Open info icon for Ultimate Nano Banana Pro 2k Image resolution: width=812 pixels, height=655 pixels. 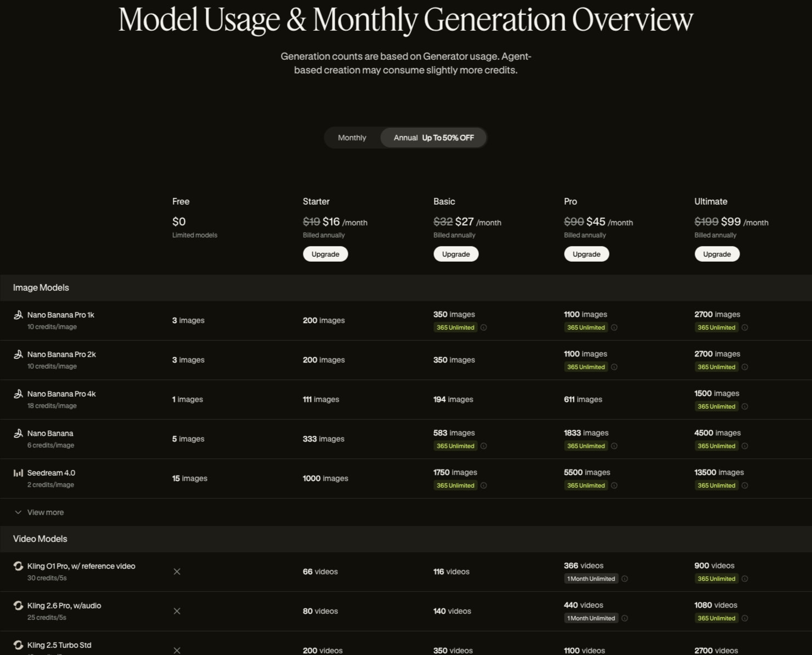(x=745, y=367)
